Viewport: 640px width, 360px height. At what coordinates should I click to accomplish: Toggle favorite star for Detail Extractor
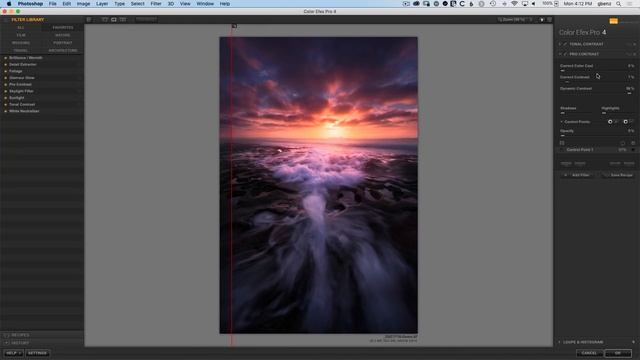pyautogui.click(x=5, y=64)
